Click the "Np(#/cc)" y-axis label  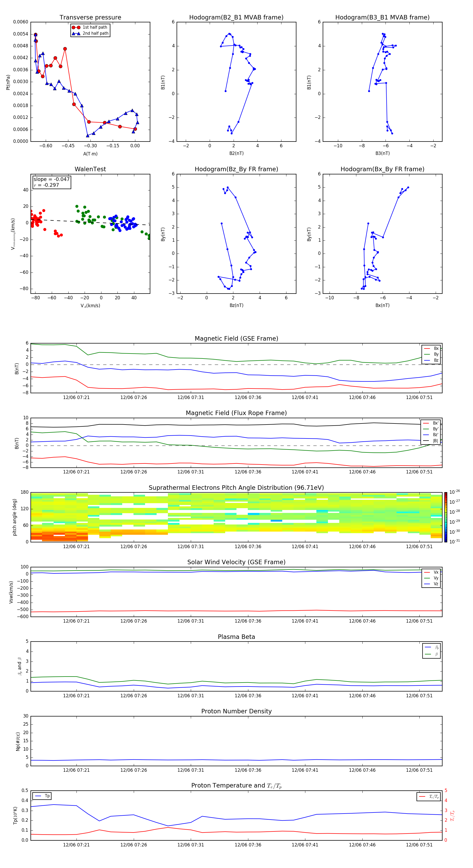pos(18,741)
